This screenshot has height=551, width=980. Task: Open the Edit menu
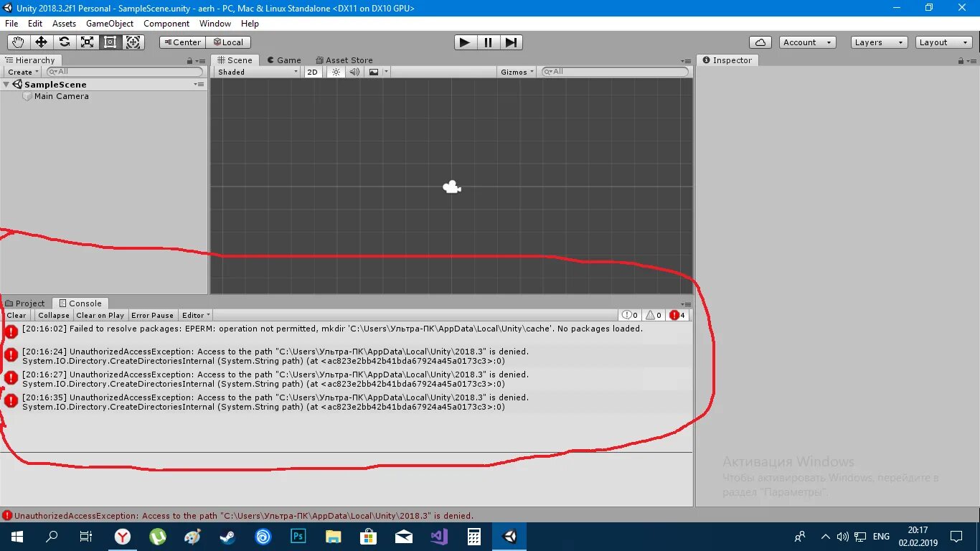[x=35, y=24]
